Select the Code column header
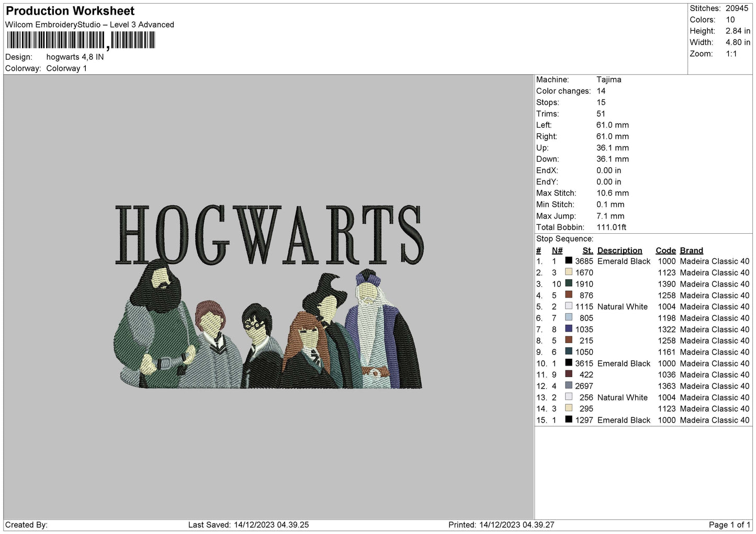This screenshot has height=534, width=756. tap(665, 251)
